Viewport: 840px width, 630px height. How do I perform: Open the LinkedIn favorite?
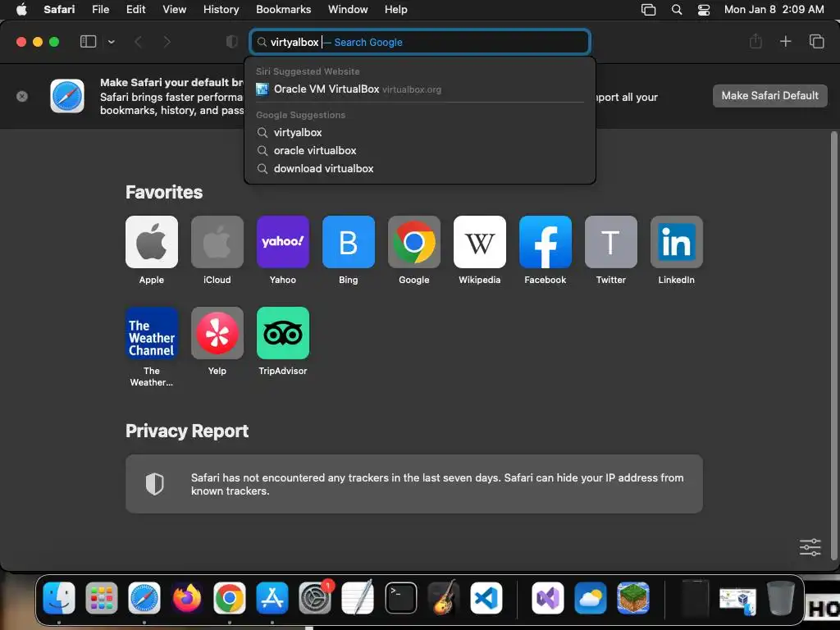pos(677,242)
